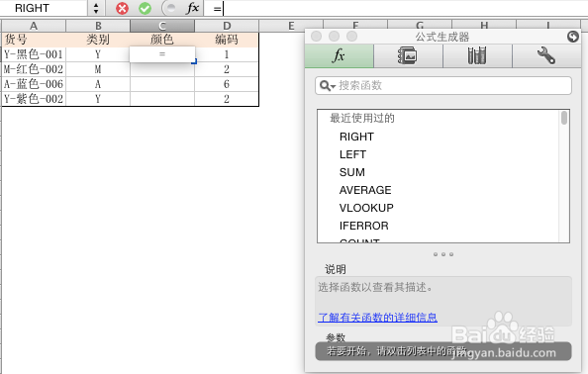
Task: Select column A header
Action: point(34,26)
